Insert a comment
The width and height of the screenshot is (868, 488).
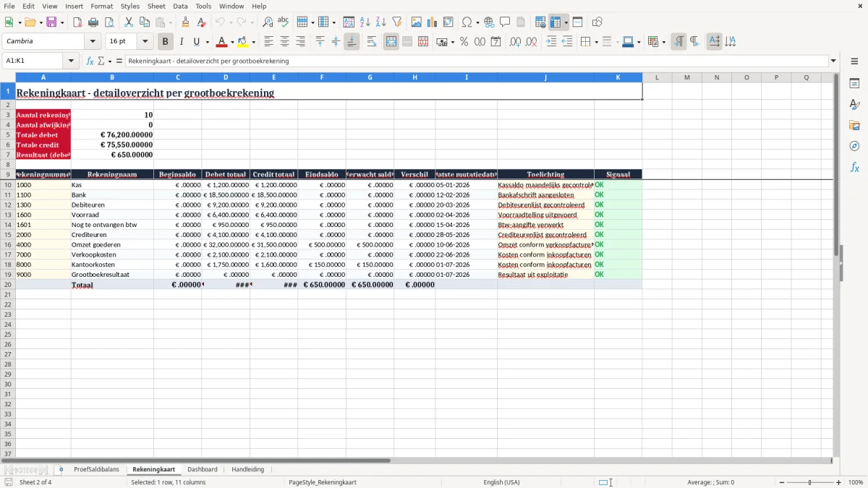coord(506,22)
